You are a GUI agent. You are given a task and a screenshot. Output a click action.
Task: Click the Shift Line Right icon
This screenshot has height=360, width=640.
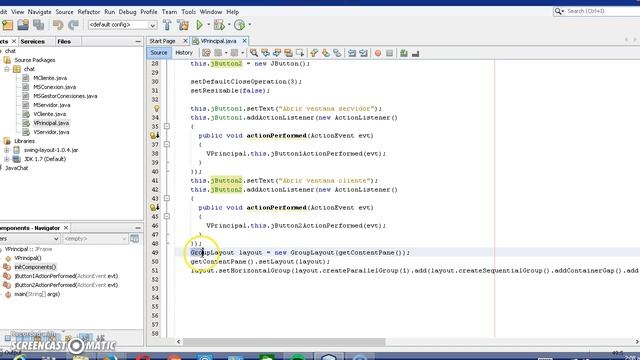tap(363, 53)
